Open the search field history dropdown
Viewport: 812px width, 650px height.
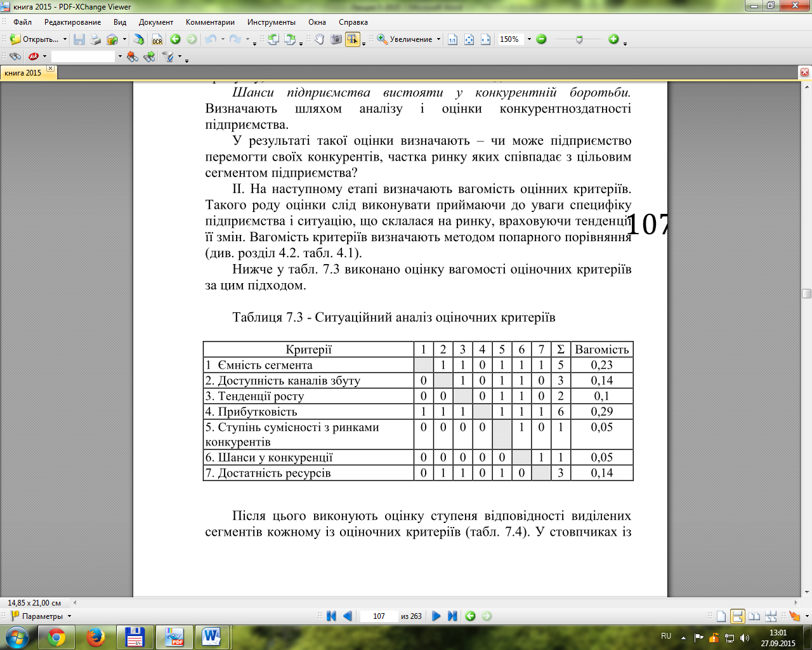(120, 56)
